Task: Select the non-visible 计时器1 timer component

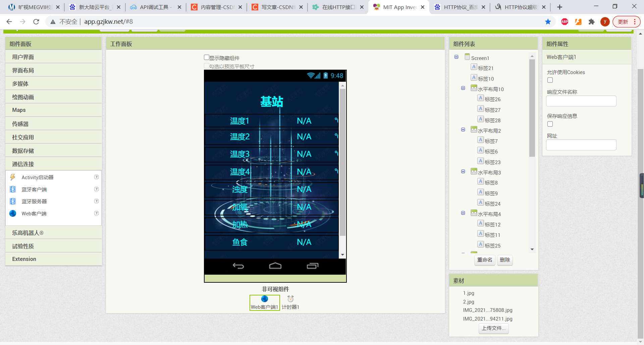Action: [290, 303]
